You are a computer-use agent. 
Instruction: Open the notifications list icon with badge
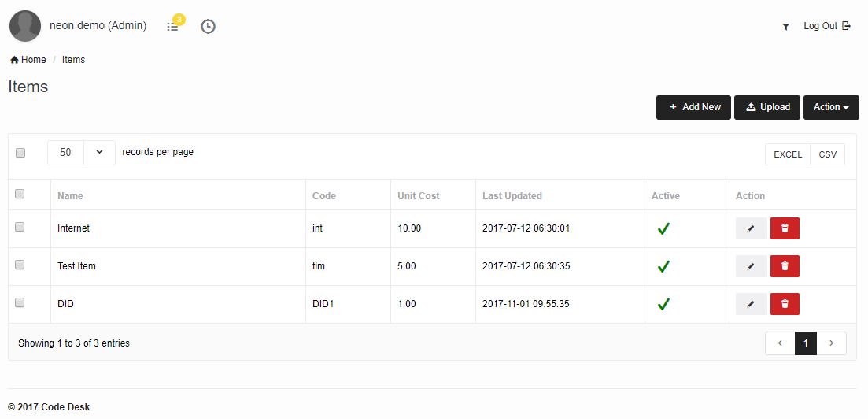click(173, 26)
